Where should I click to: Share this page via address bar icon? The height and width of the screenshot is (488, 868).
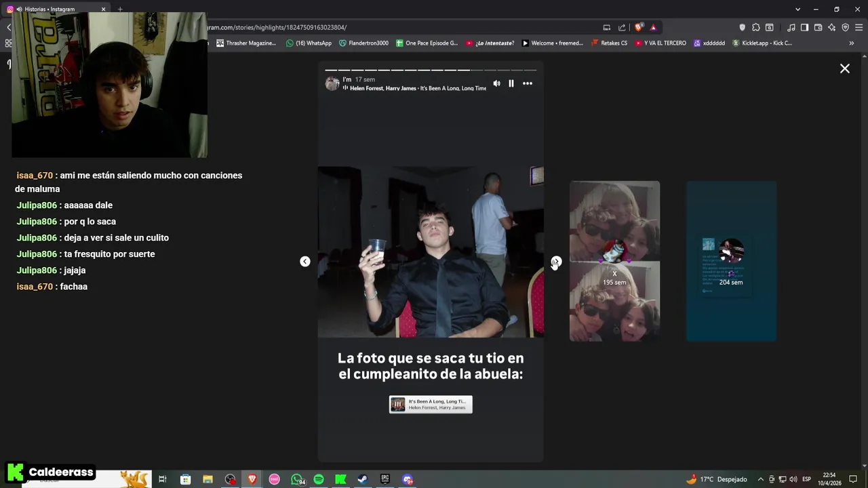622,28
